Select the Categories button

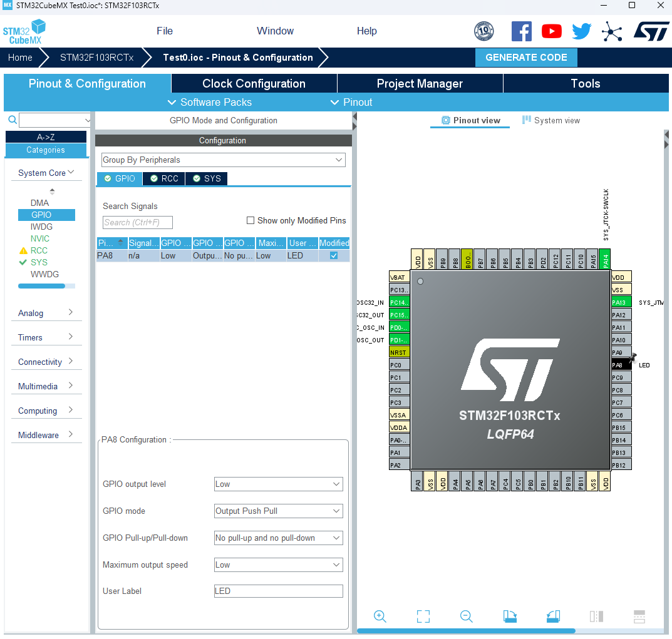[46, 150]
